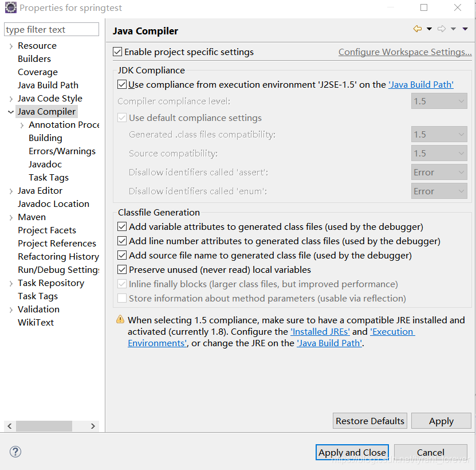
Task: Toggle Inline finally blocks checkbox
Action: tap(122, 284)
